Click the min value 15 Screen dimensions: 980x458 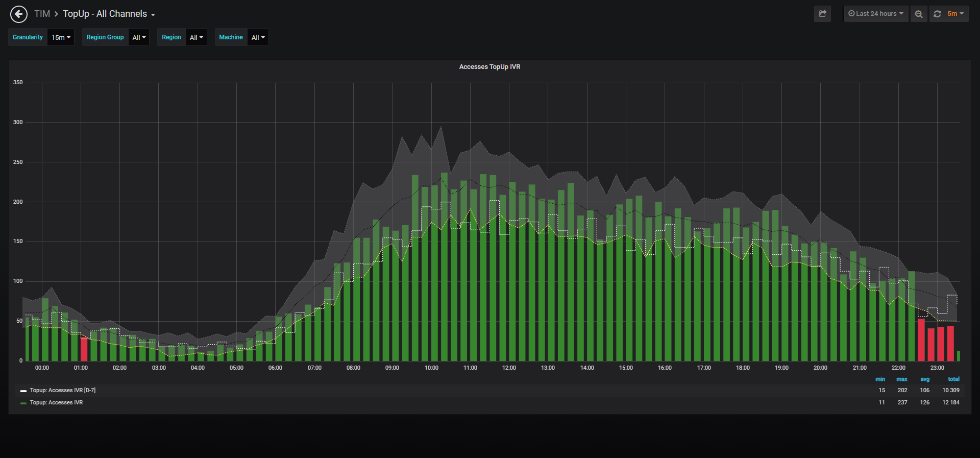click(882, 391)
